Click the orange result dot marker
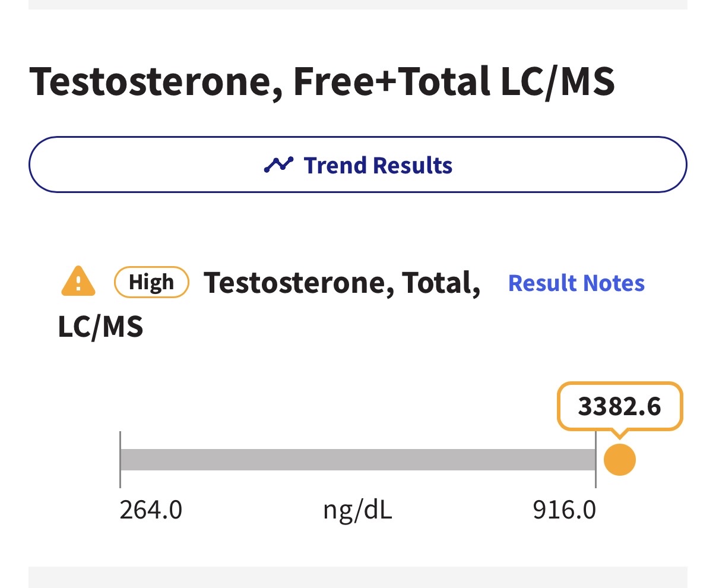716x588 pixels. [x=619, y=460]
